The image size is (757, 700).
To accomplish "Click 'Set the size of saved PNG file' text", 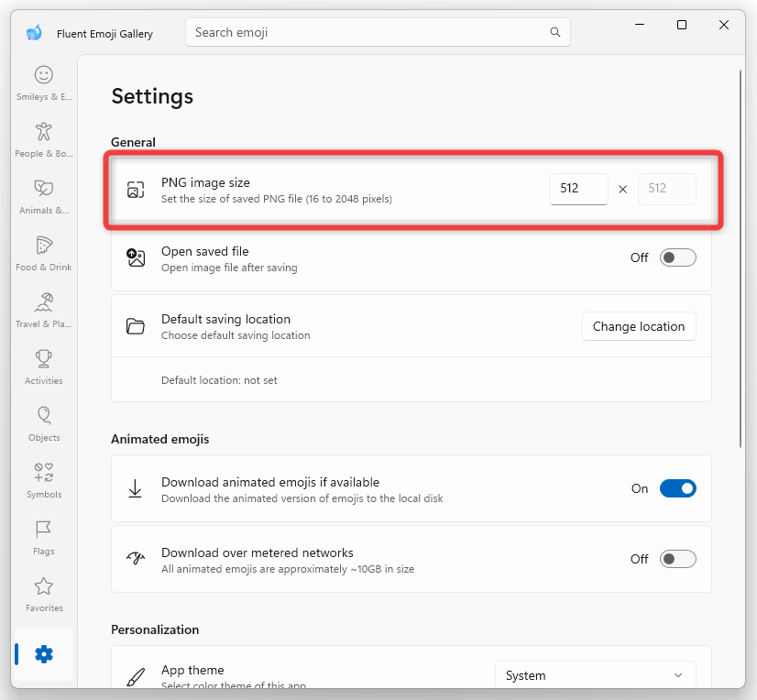I will 277,199.
